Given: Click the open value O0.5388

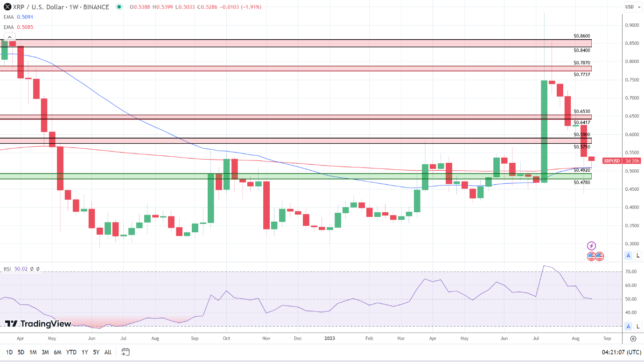Looking at the screenshot, I should 139,7.
